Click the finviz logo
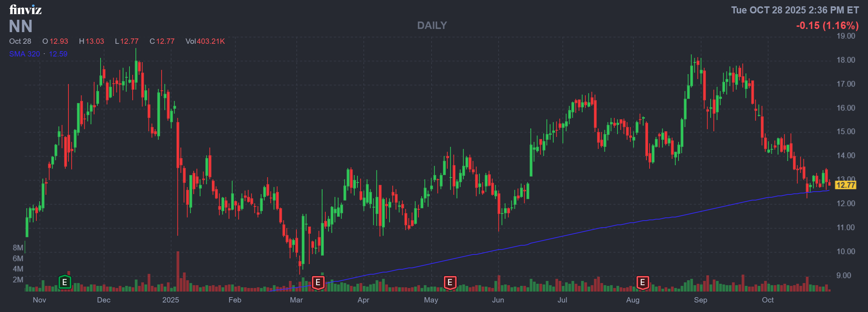Screen dimensions: 868x312 pos(25,10)
